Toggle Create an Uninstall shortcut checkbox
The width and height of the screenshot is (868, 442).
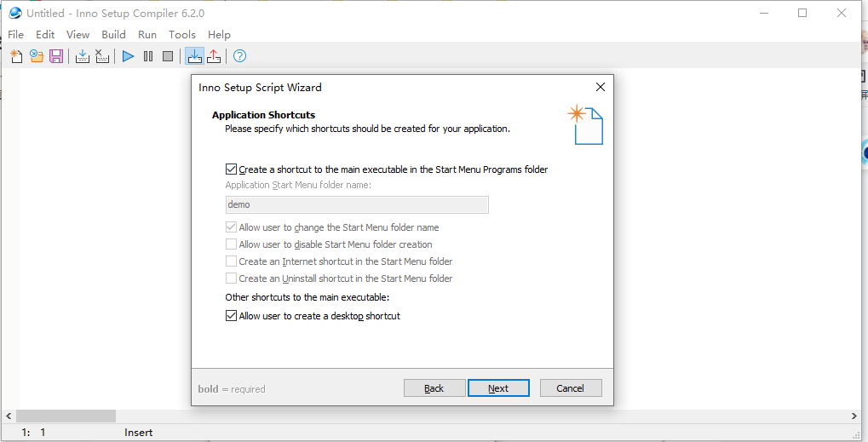339,278
